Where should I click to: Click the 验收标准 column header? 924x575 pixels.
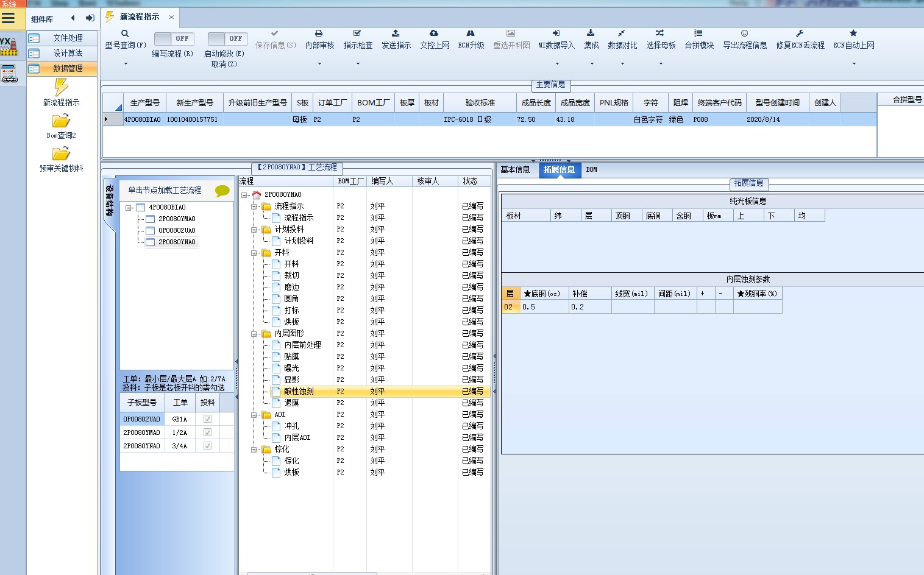480,102
